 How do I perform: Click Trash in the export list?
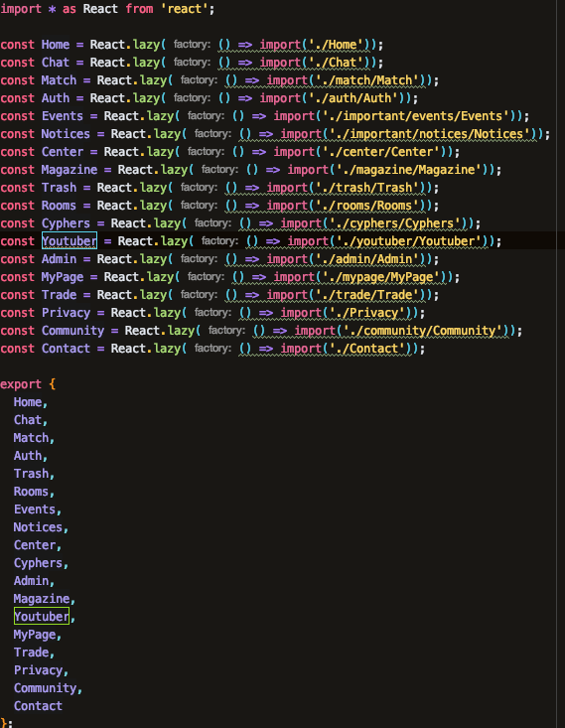click(x=31, y=474)
